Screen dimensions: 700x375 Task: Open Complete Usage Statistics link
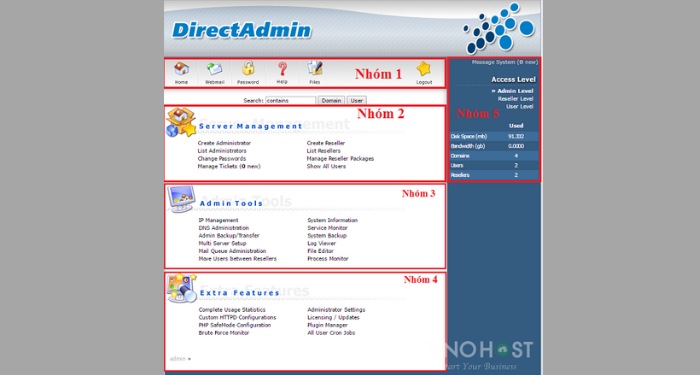(232, 310)
